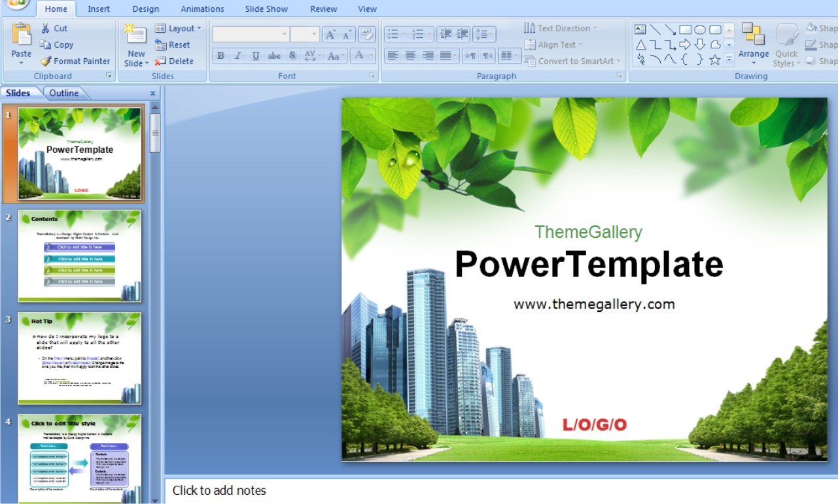This screenshot has height=504, width=838.
Task: Select the Rounded Rectangle shape
Action: [716, 29]
